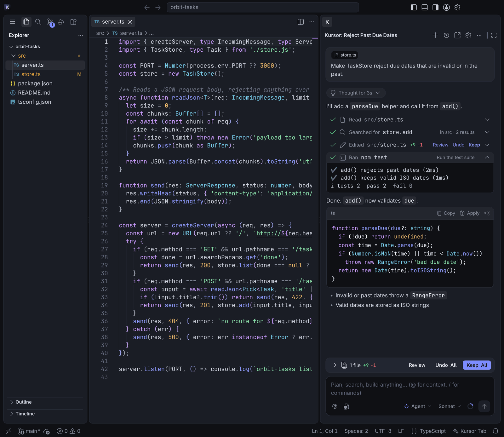Open Extensions view icon
The width and height of the screenshot is (504, 437).
point(73,22)
